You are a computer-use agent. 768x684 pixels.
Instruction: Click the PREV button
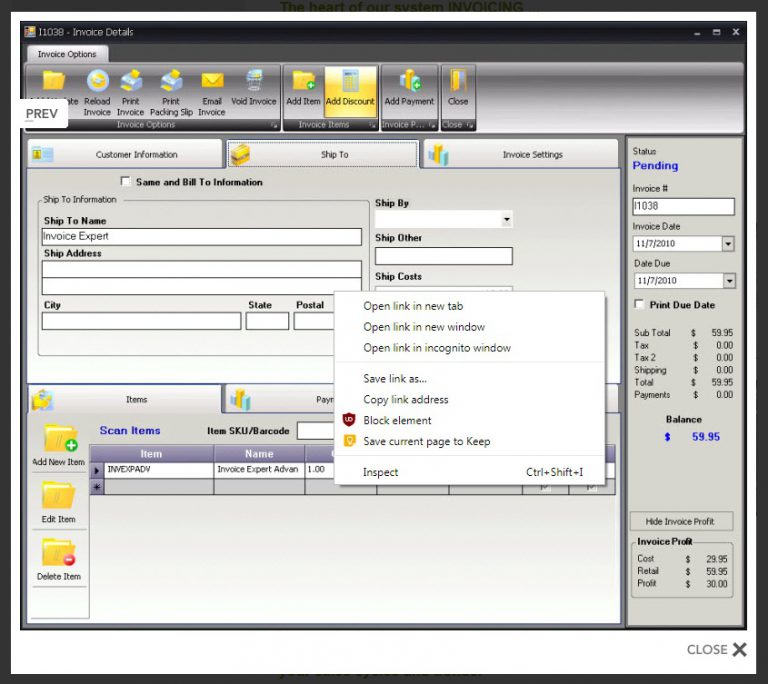42,114
